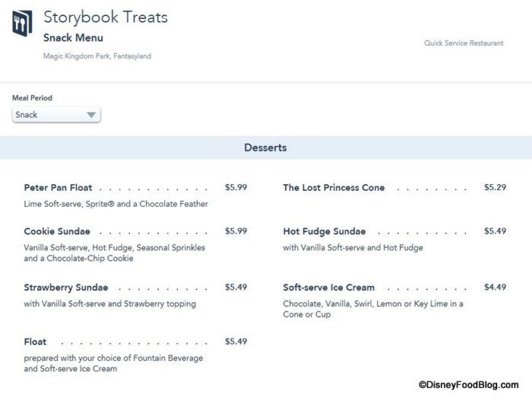Select the Strawberry Sundae item
532x401 pixels.
tap(66, 288)
